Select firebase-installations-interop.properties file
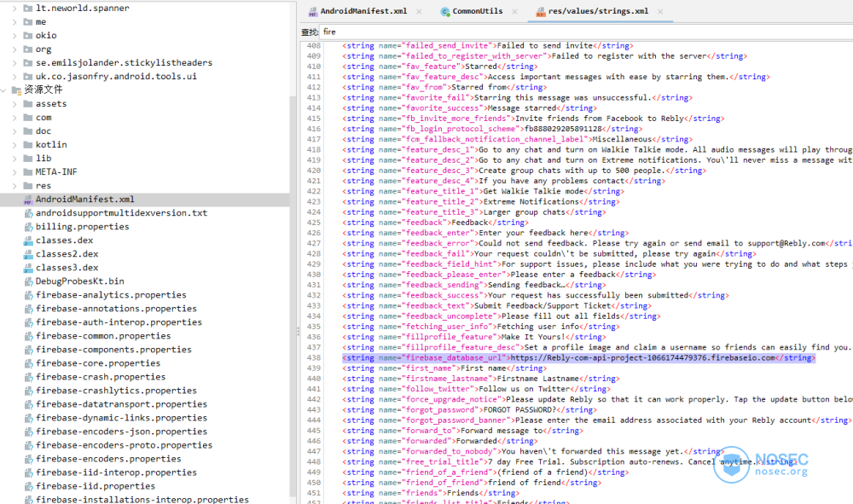The height and width of the screenshot is (504, 853). point(142,499)
